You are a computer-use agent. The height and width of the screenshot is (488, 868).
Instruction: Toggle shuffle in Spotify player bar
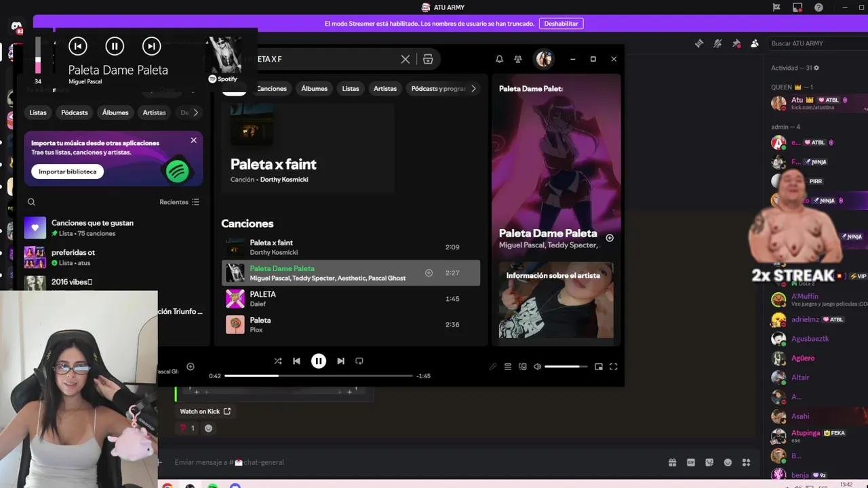(277, 361)
